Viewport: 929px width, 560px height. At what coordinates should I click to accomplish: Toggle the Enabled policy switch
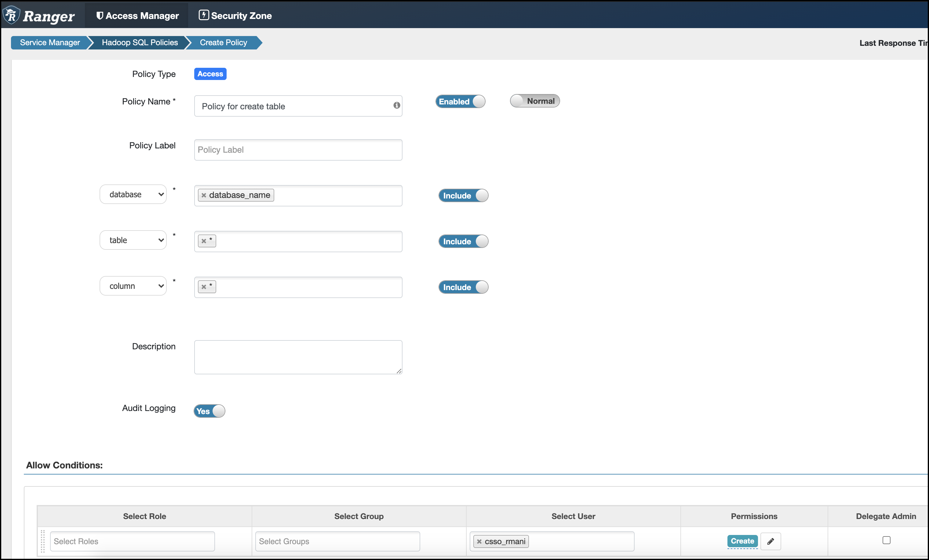(460, 101)
